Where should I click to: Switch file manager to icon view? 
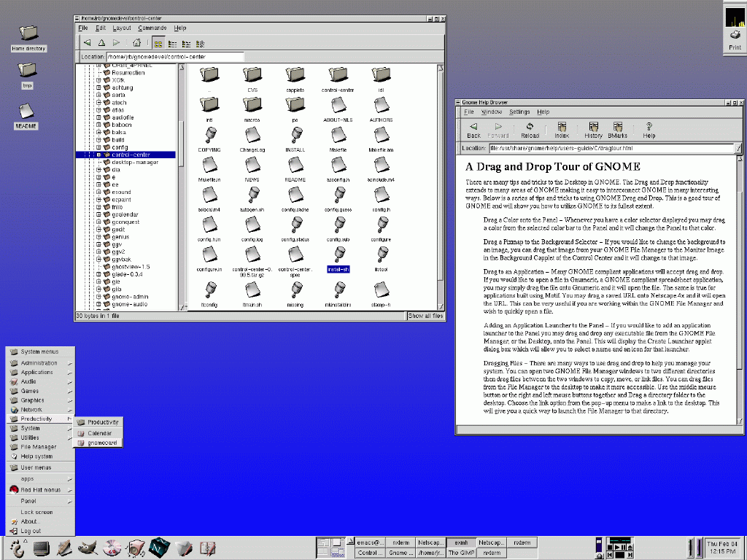click(x=158, y=43)
